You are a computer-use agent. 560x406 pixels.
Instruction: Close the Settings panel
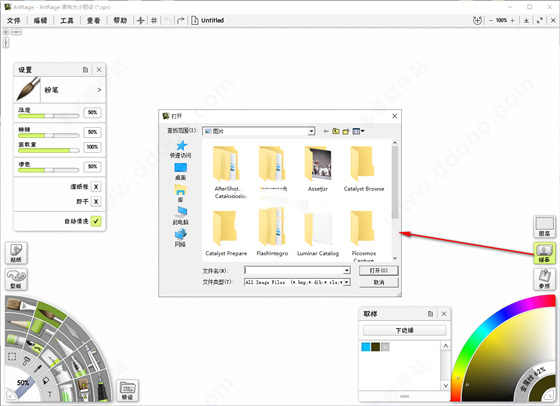pyautogui.click(x=99, y=70)
